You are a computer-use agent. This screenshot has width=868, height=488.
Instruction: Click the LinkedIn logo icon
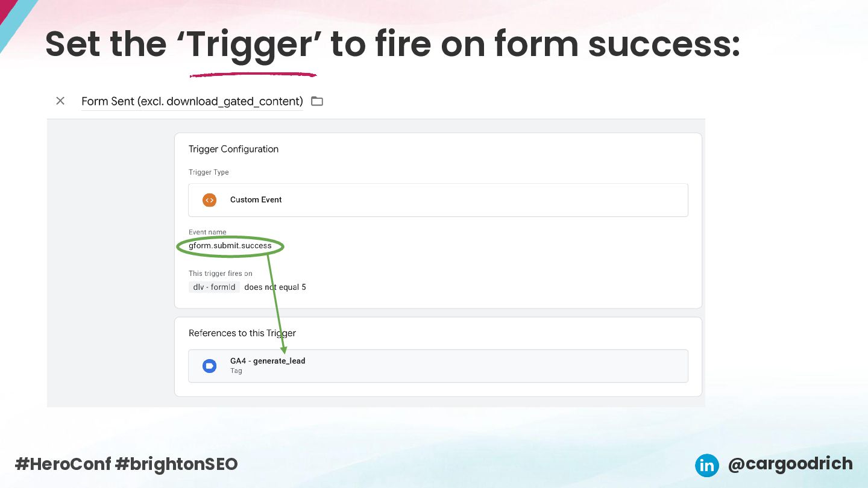[706, 465]
